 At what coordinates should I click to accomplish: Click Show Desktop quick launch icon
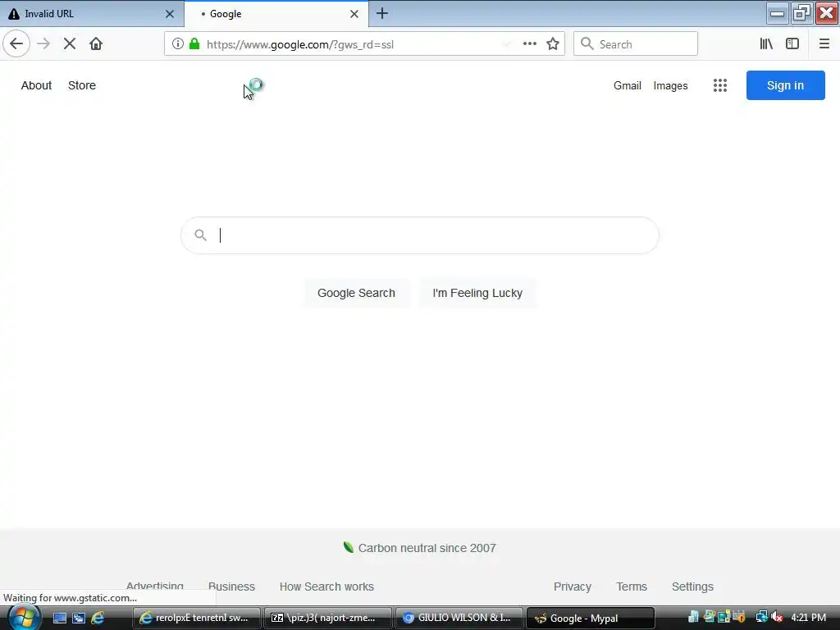[x=59, y=618]
